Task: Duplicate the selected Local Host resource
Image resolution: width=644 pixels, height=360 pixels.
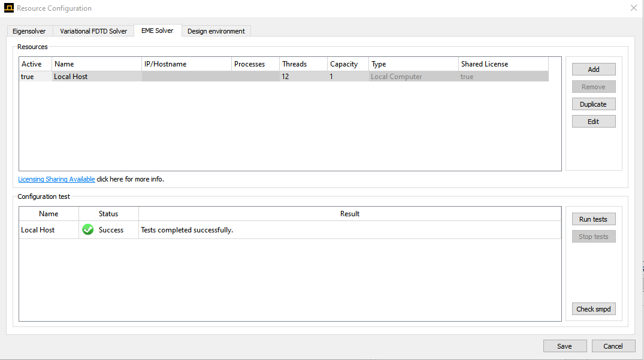Action: pos(593,104)
